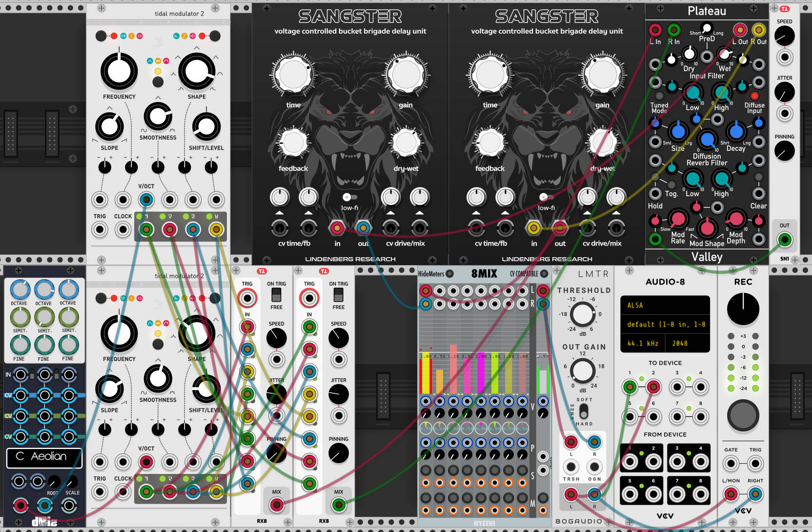The height and width of the screenshot is (532, 812).
Task: Click the R Out jack on Plateau
Action: (x=758, y=30)
